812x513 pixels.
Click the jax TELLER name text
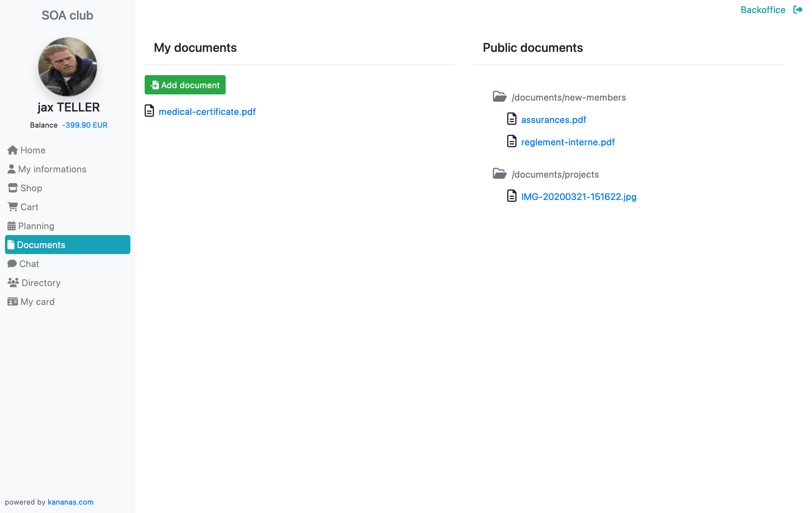[69, 107]
